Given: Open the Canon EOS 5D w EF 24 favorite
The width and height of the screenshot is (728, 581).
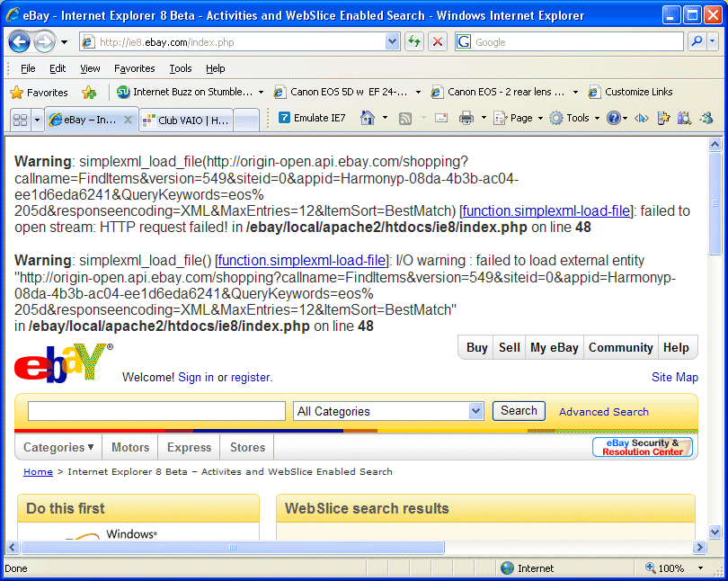Looking at the screenshot, I should pos(341,92).
